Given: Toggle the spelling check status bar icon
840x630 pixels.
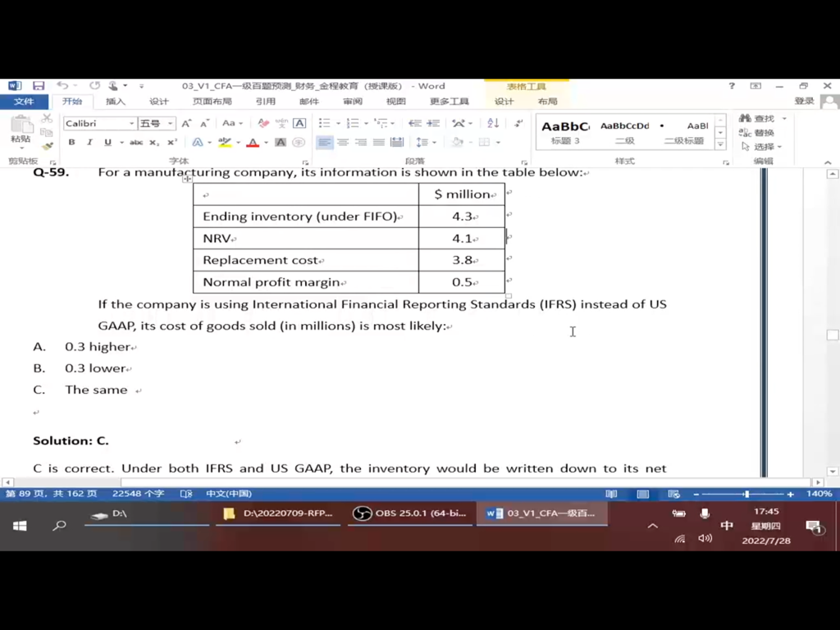Looking at the screenshot, I should [186, 494].
